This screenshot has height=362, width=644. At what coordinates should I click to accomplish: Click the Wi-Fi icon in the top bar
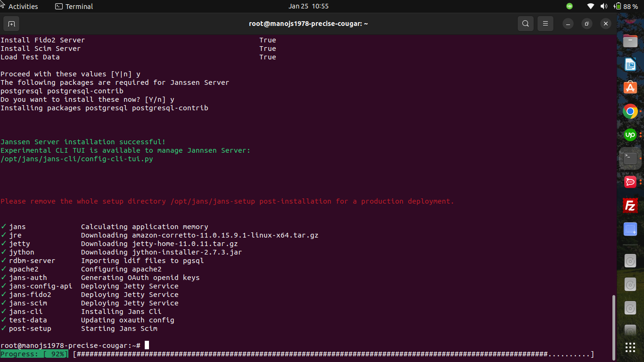point(590,6)
